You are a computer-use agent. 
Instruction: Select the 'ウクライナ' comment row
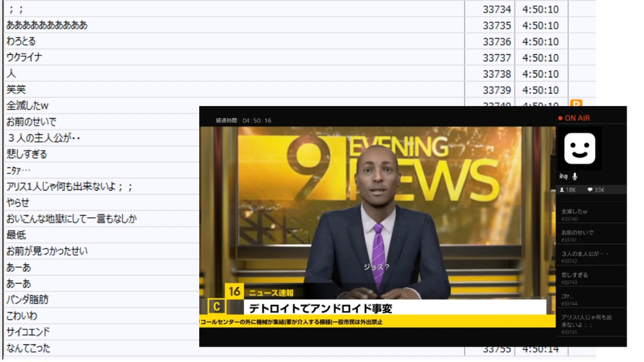point(234,58)
